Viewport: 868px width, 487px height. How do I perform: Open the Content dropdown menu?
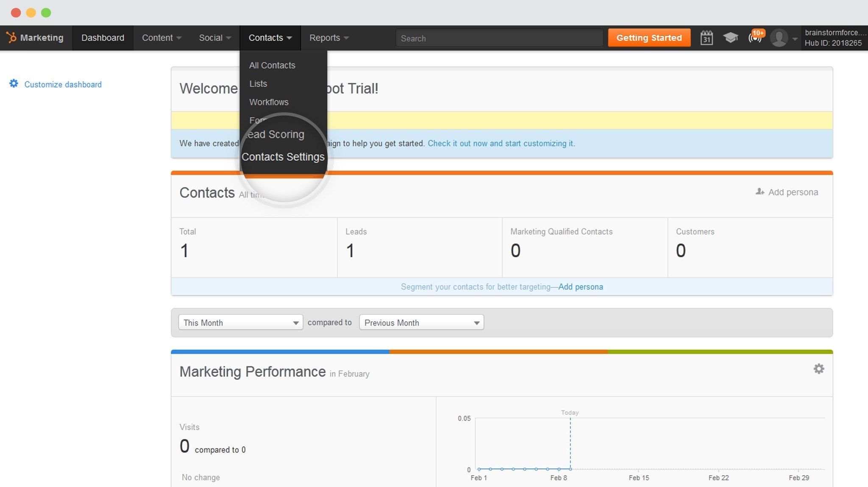click(x=161, y=38)
